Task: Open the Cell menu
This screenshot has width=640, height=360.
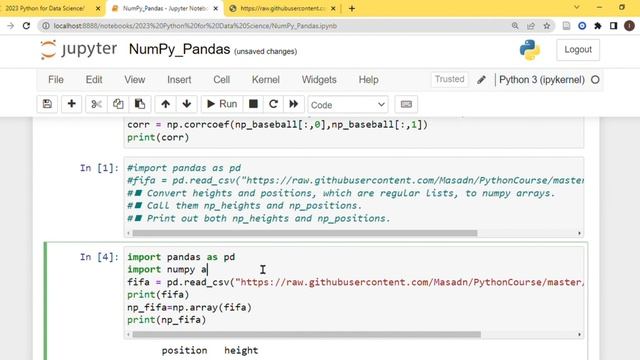Action: 222,80
